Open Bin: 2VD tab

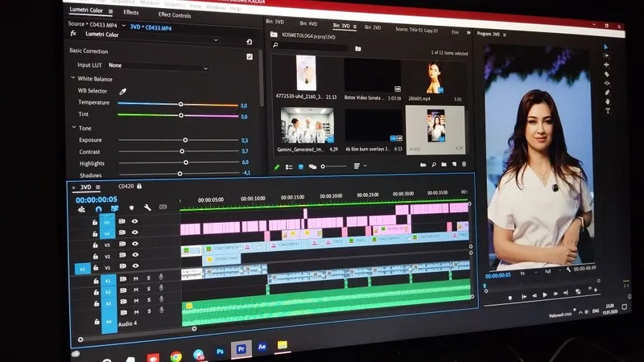tap(373, 27)
